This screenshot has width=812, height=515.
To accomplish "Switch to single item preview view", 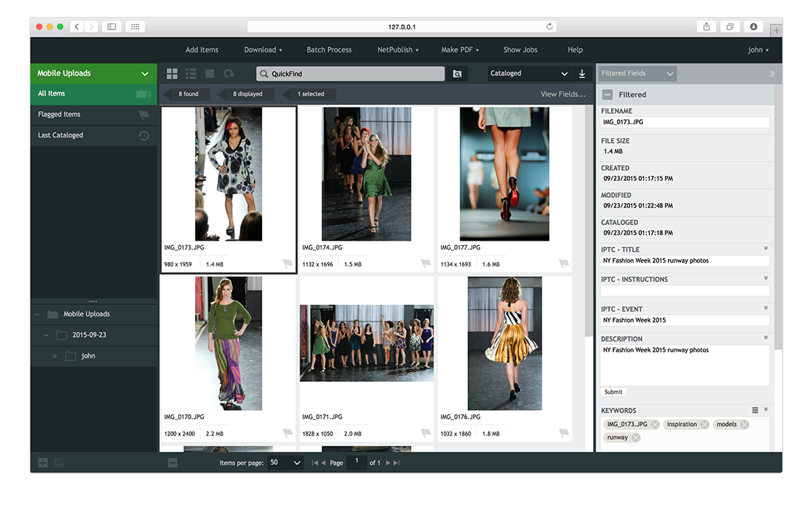I will [x=210, y=74].
